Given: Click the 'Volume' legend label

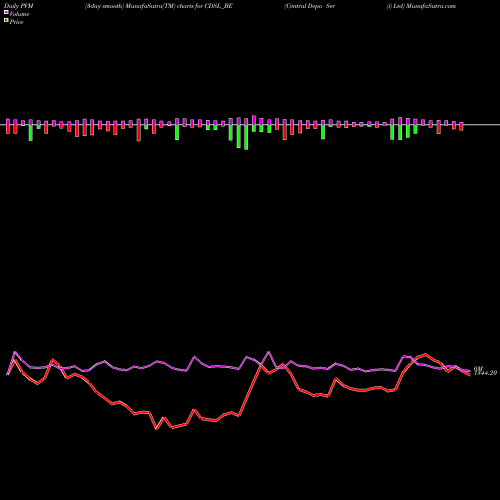Looking at the screenshot, I should 19,14.
